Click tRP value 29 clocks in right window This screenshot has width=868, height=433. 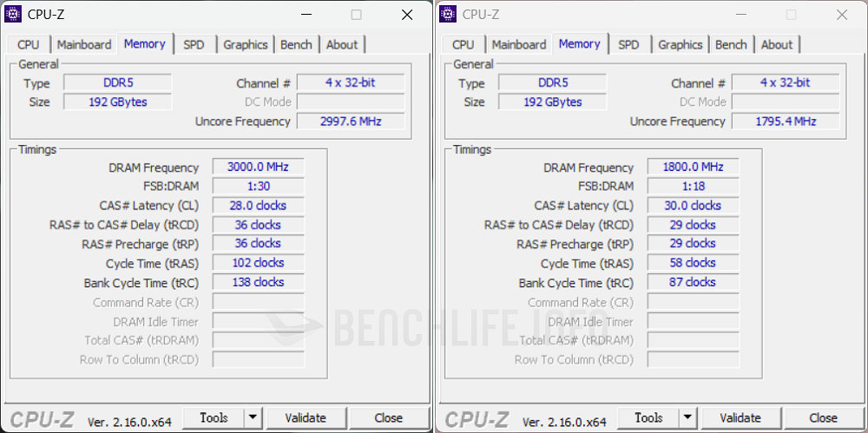tap(693, 244)
